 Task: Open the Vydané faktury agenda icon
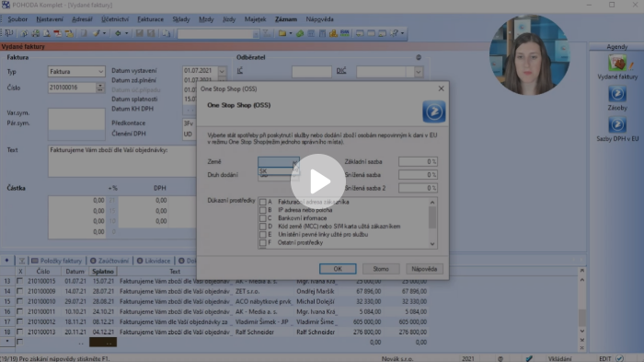(617, 64)
